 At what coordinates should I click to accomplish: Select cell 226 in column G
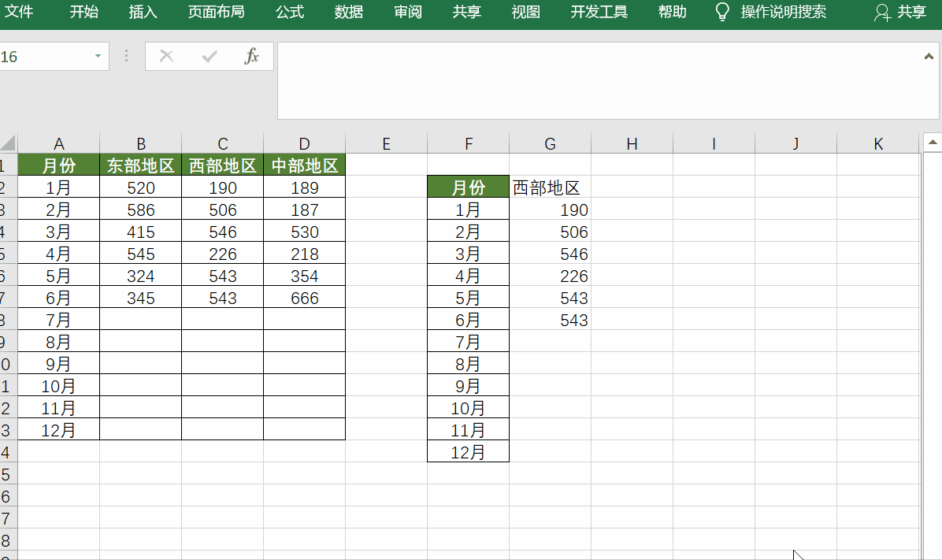pos(551,276)
